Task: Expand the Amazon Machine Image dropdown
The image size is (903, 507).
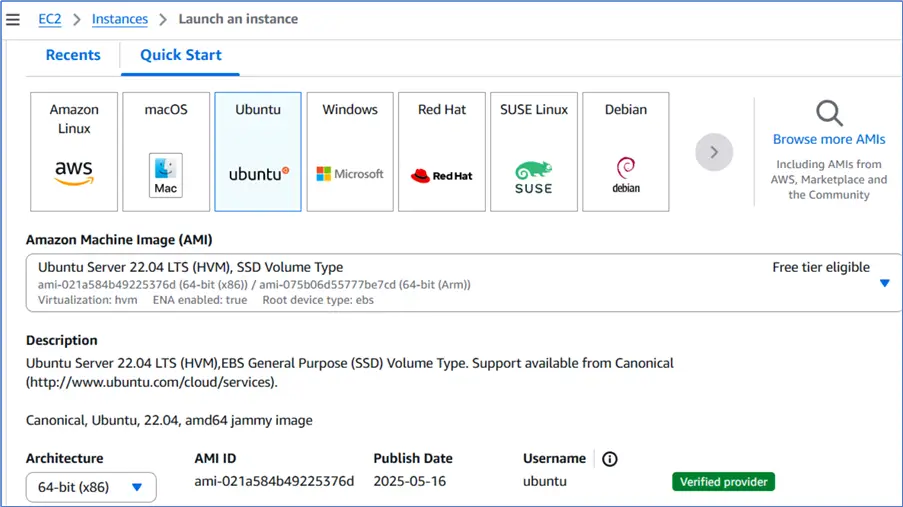Action: coord(884,283)
